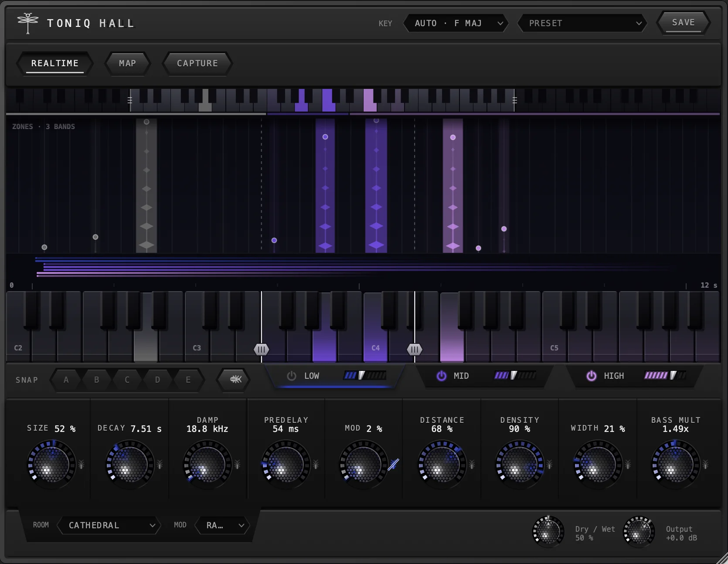Click the SIZE knob

tap(51, 464)
